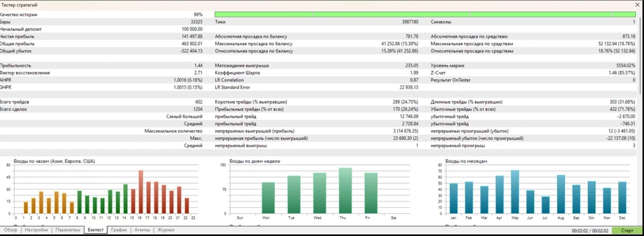Select the Чистая прибыль value 141 497.88

pos(192,36)
